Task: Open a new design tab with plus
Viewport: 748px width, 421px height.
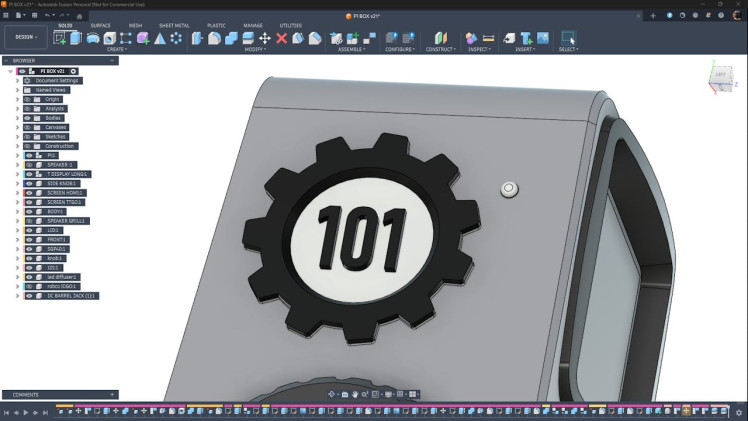Action: 653,16
